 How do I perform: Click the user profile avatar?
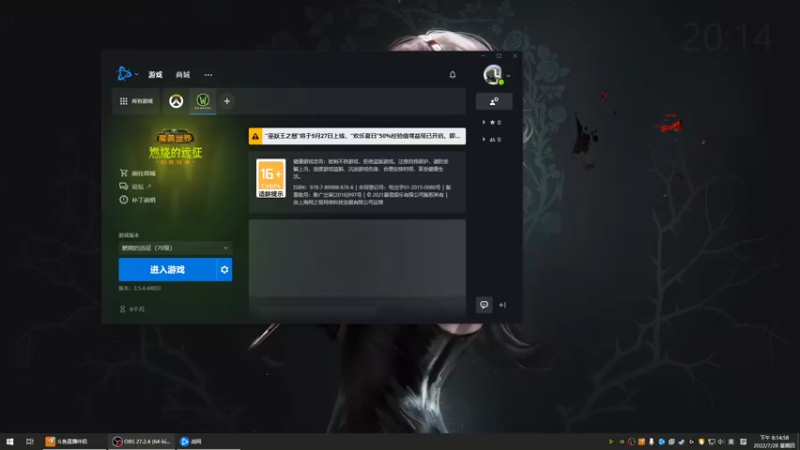pos(493,74)
